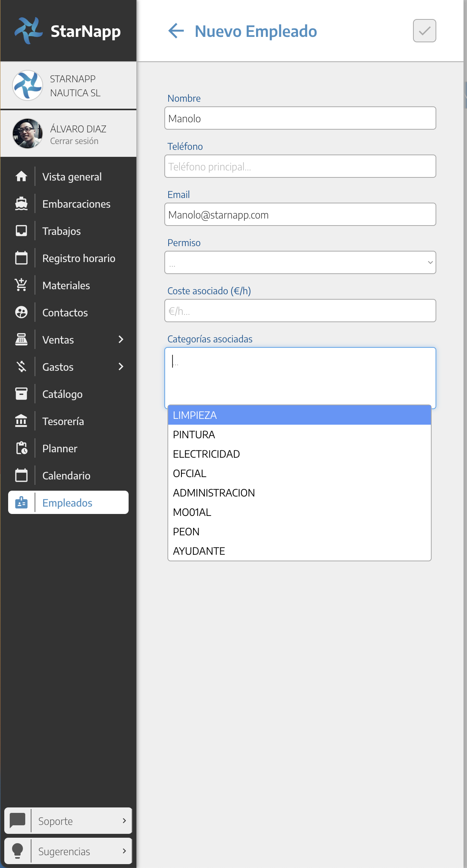467x868 pixels.
Task: Click the Cerrar sesión link
Action: pyautogui.click(x=74, y=141)
